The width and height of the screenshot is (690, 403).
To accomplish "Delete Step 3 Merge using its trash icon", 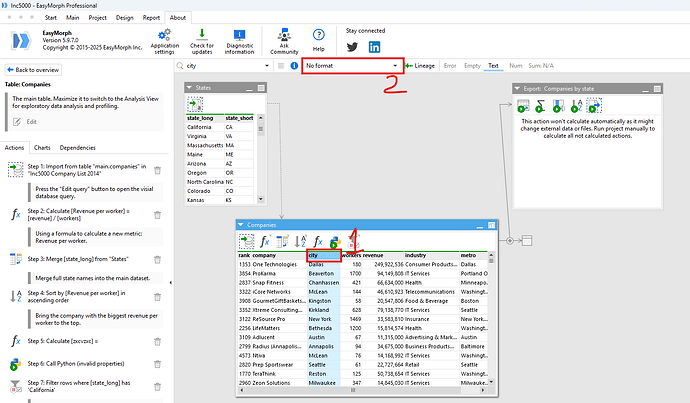I will pos(157,260).
